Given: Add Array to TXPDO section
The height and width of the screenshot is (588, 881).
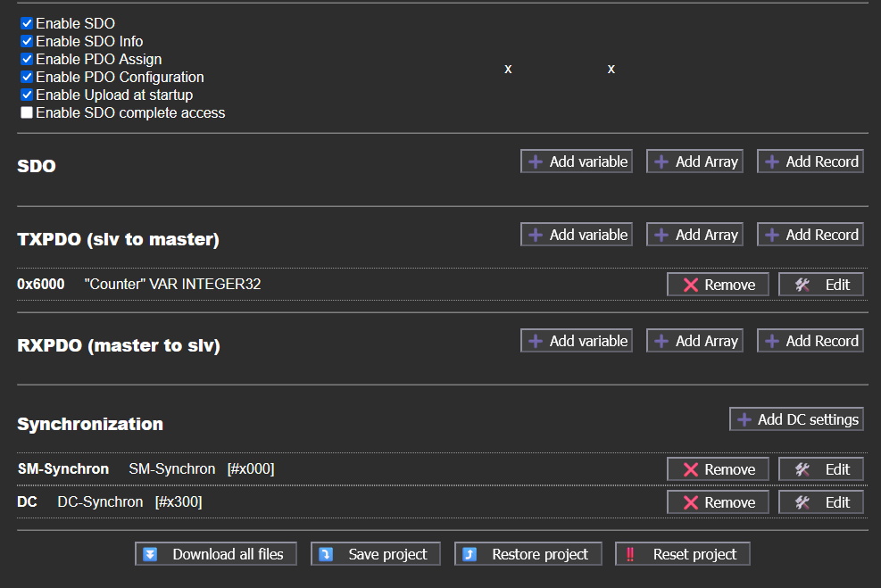Looking at the screenshot, I should [695, 235].
